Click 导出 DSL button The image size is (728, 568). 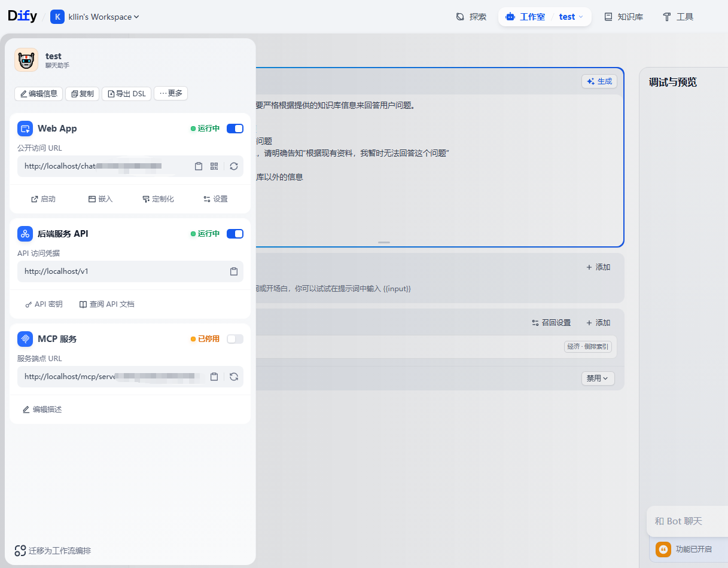click(x=126, y=93)
